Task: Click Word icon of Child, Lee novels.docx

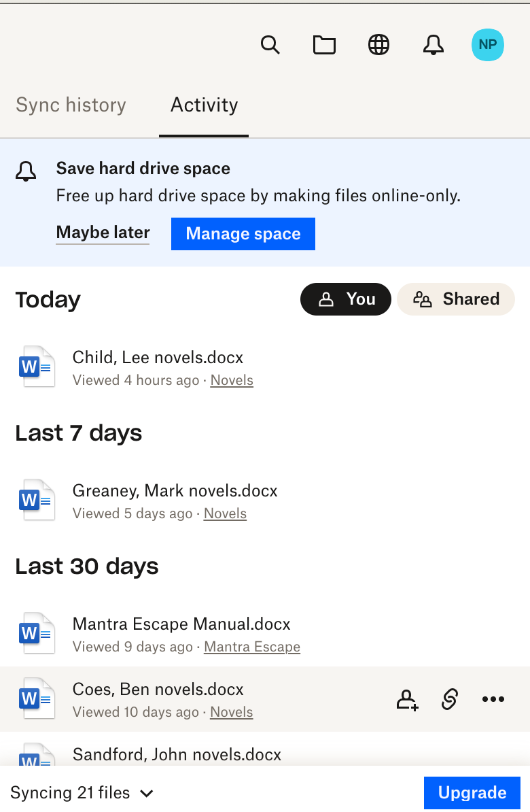Action: 37,367
